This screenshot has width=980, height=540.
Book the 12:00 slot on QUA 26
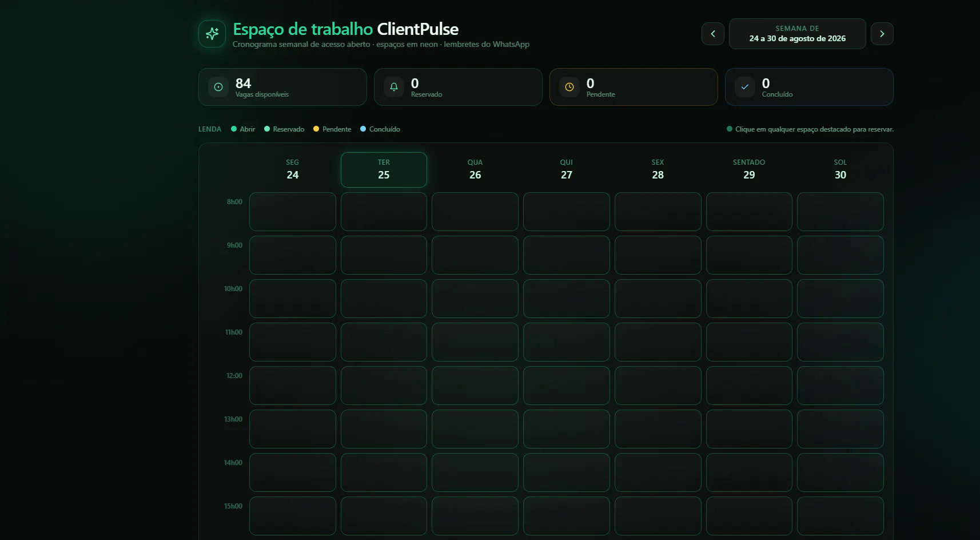[475, 386]
